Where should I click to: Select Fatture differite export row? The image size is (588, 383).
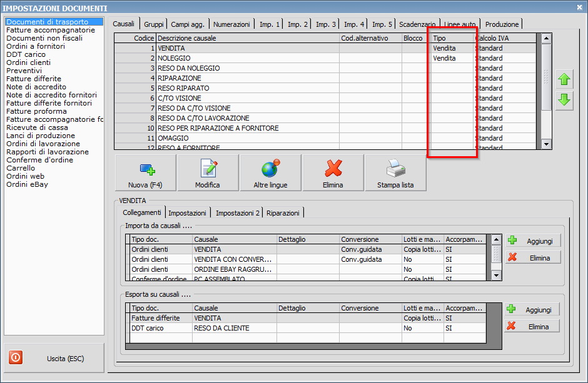tap(306, 318)
